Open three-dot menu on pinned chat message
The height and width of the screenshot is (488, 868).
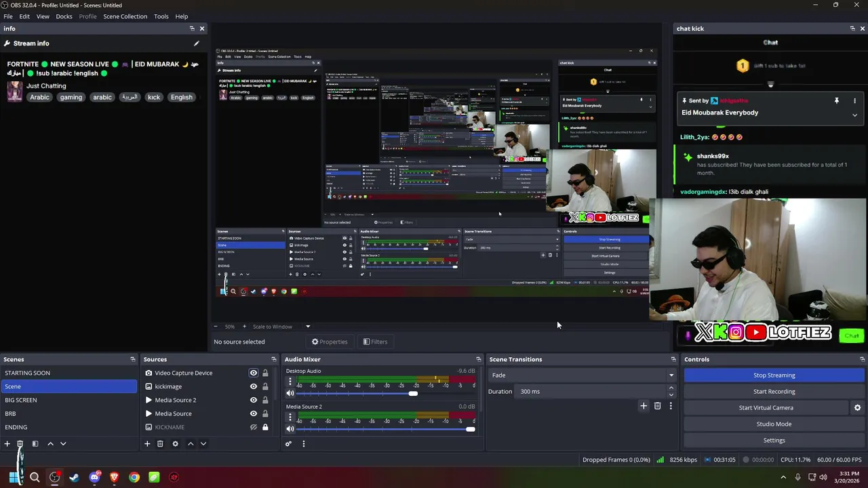(854, 101)
